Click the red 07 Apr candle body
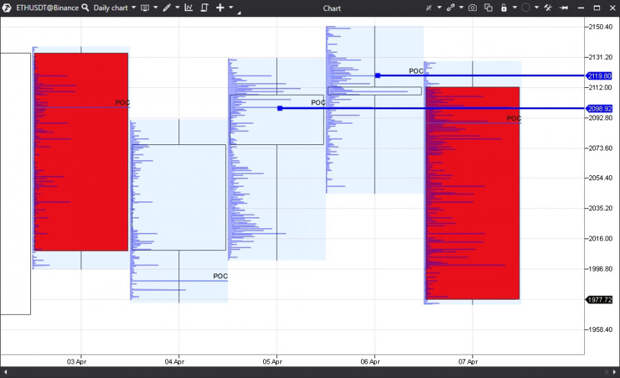Image resolution: width=620 pixels, height=378 pixels. point(472,193)
